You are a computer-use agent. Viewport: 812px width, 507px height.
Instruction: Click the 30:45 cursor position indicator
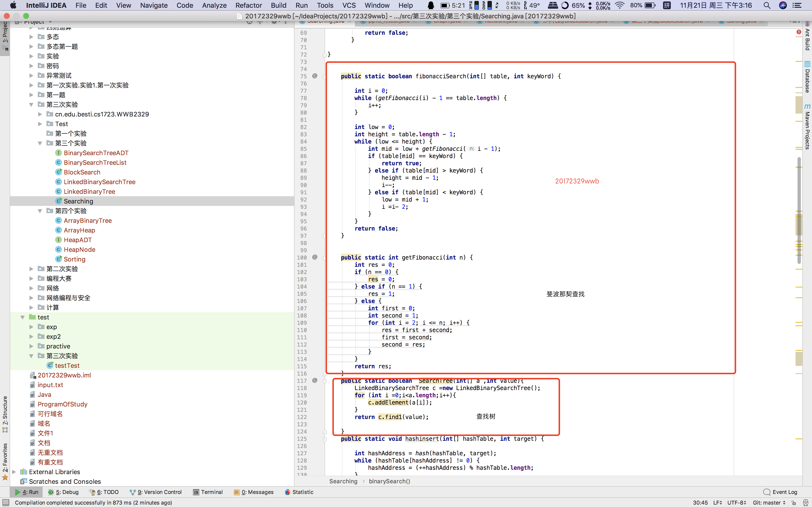tap(700, 503)
